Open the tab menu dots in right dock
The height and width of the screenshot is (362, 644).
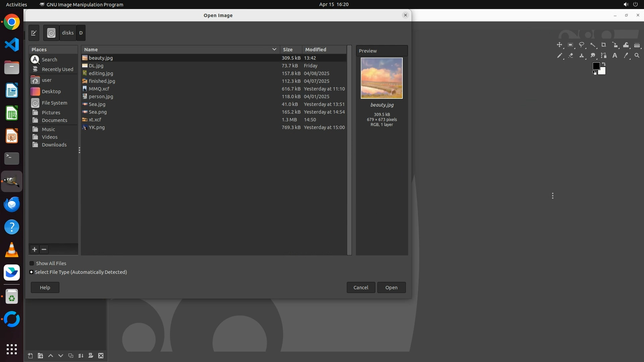(552, 196)
